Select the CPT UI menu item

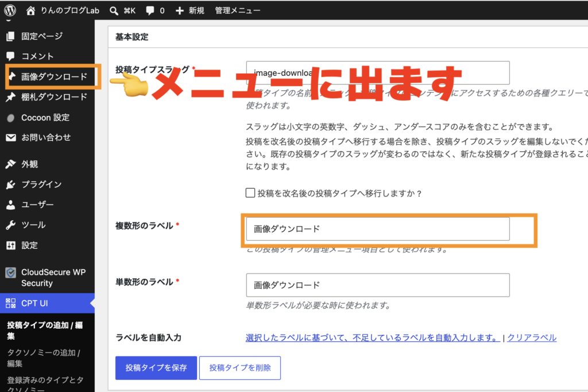click(x=47, y=303)
